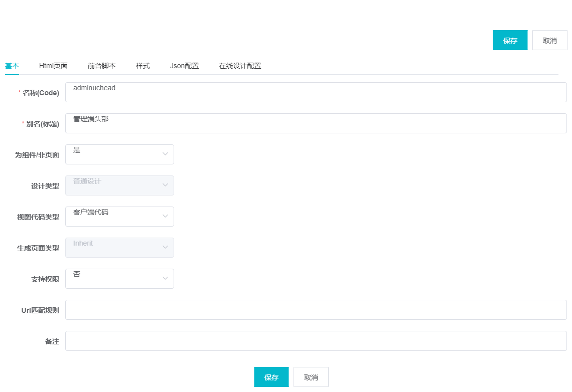Viewport: 572px width, 392px height.
Task: Click the Url匹配规则 label
Action: click(40, 310)
